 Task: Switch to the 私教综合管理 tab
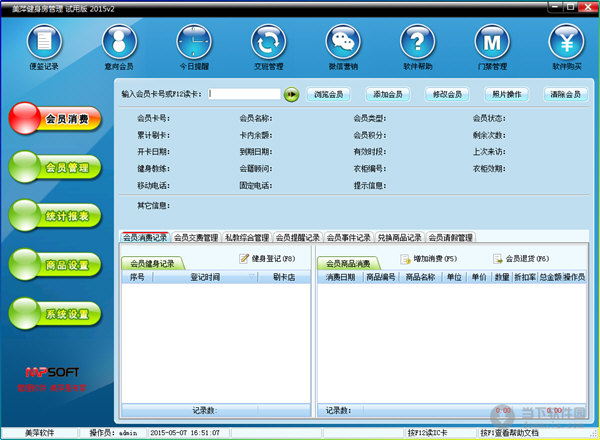(x=247, y=238)
